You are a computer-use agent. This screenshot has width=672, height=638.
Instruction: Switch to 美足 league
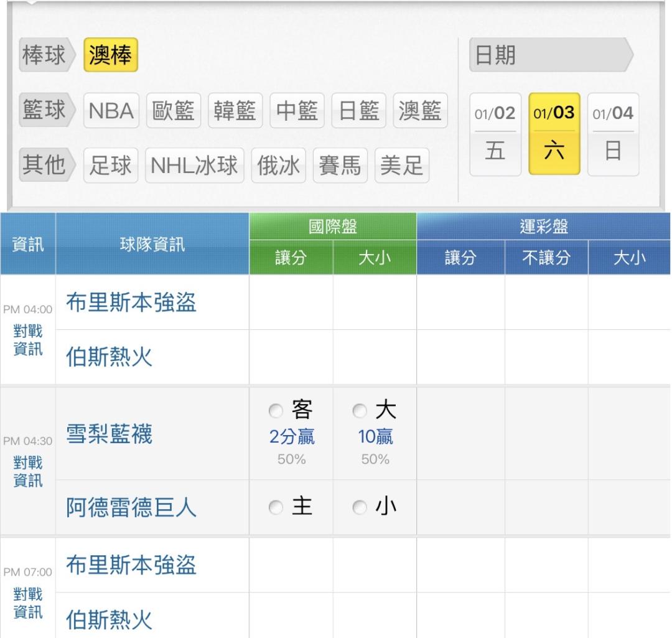click(x=401, y=166)
